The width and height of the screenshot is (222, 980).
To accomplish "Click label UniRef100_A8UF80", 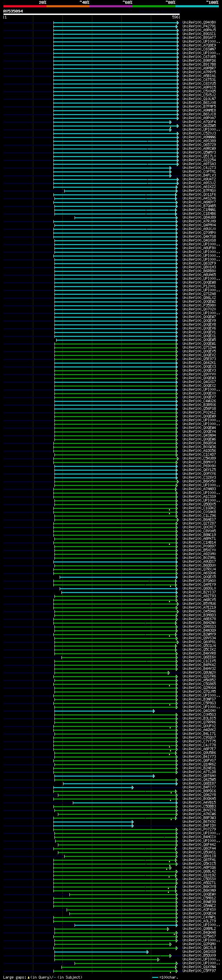I will click(x=199, y=248).
